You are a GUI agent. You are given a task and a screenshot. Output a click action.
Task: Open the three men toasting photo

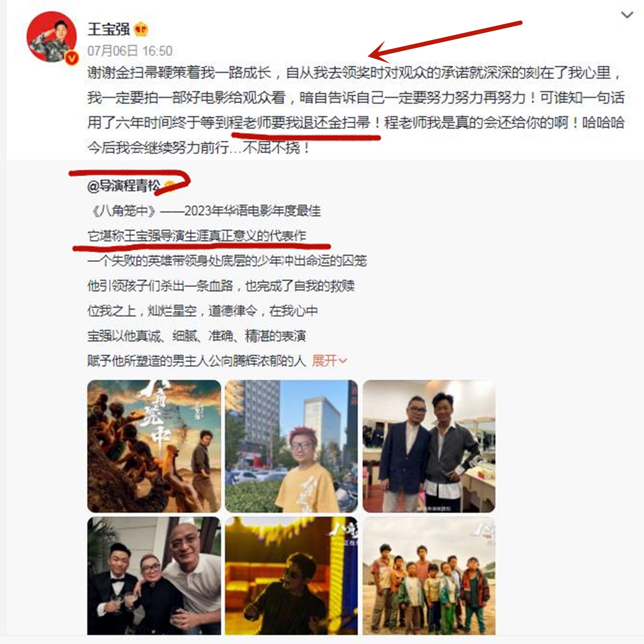[154, 576]
